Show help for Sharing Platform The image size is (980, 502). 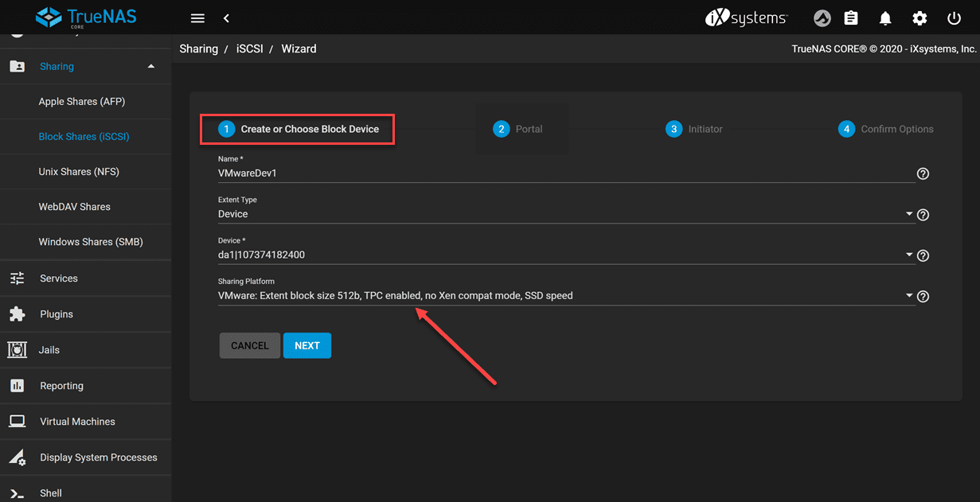pos(923,297)
